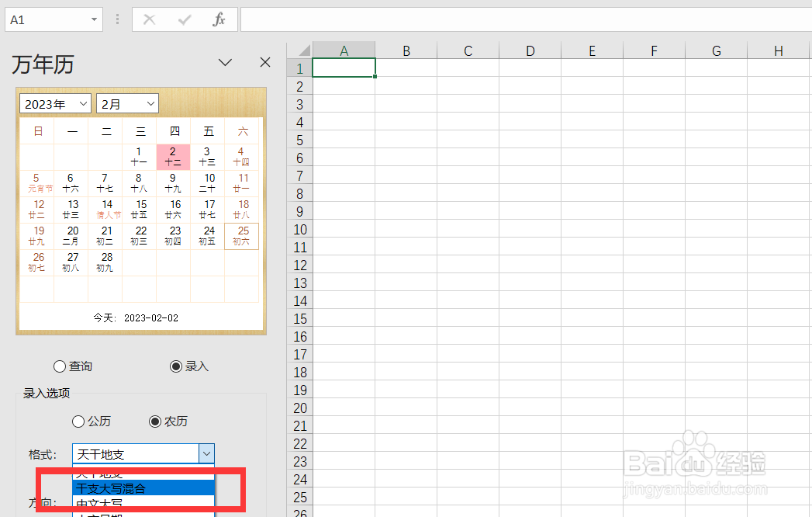Click the 格式 dropdown arrow
This screenshot has width=812, height=517.
[206, 453]
